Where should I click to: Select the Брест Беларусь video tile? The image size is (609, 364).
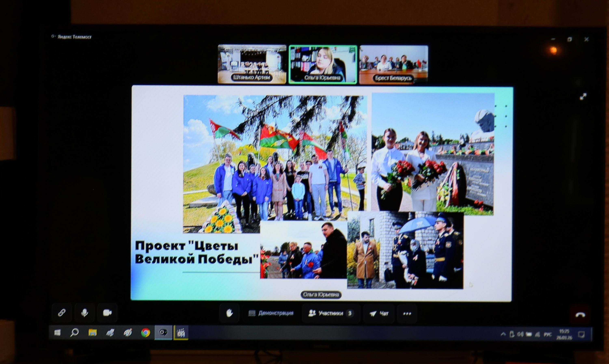click(x=394, y=65)
